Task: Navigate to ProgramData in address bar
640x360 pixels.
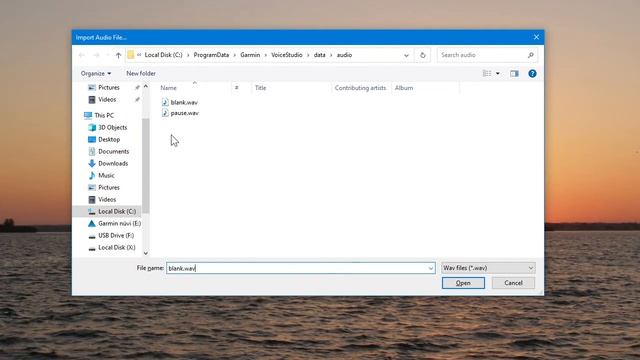Action: pos(211,55)
